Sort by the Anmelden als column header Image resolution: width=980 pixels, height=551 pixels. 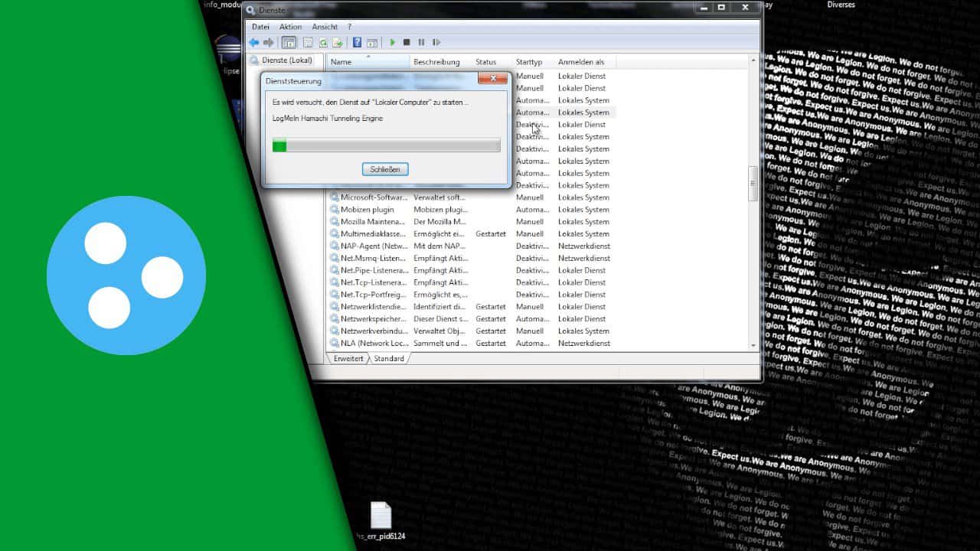[585, 62]
